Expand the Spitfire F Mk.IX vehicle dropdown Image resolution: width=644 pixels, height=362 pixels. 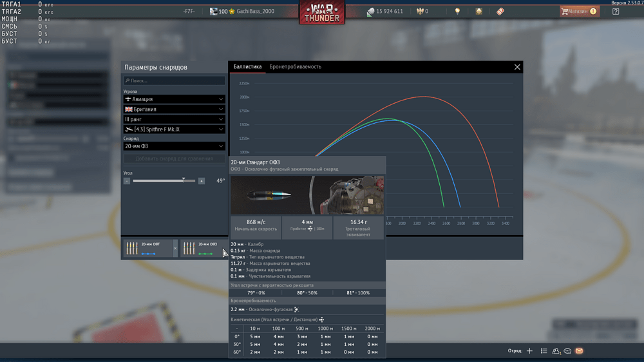[174, 129]
